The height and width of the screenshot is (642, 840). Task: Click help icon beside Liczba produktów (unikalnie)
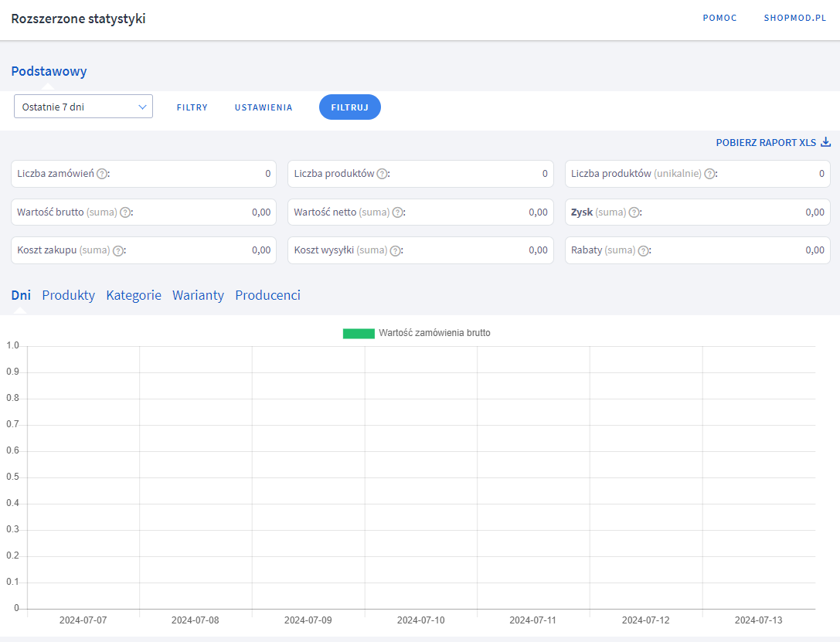point(709,174)
